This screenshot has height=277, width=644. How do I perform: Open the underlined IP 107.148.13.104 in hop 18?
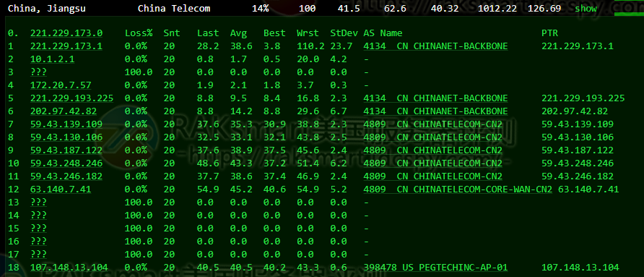(x=69, y=268)
